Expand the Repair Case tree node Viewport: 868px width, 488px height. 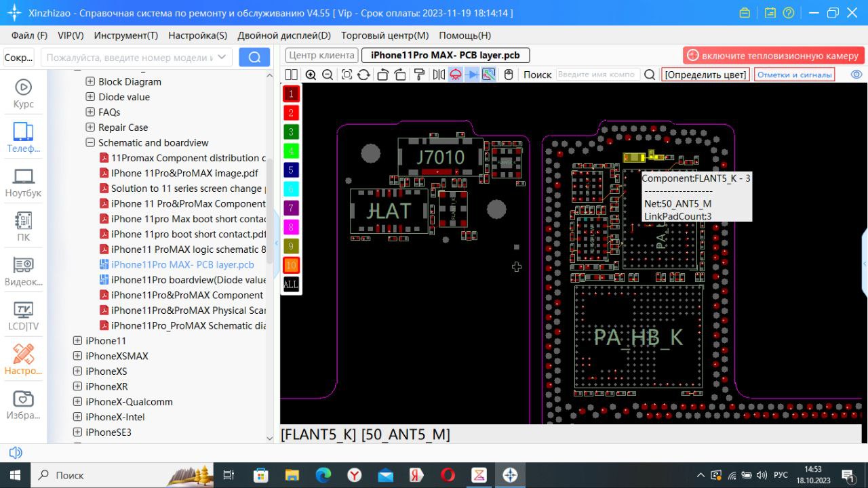(90, 127)
